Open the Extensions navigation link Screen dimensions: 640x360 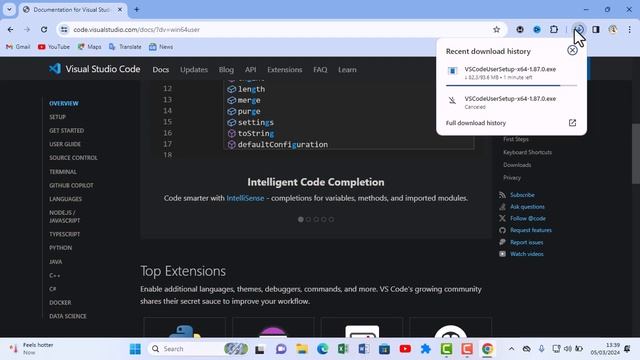click(284, 70)
